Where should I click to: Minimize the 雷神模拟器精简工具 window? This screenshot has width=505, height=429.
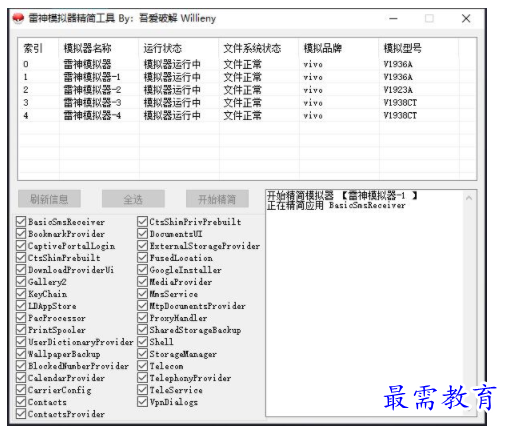[x=393, y=18]
